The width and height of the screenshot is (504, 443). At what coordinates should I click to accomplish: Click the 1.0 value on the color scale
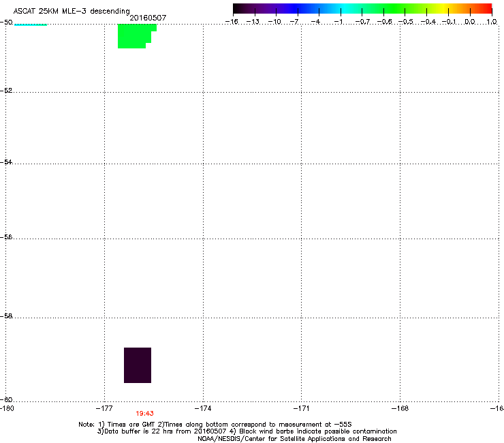pos(492,22)
